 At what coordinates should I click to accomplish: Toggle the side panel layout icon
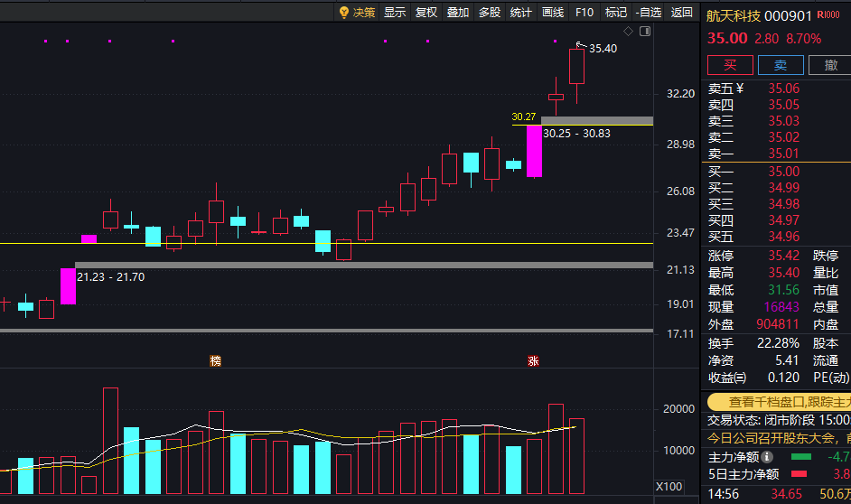coord(645,32)
